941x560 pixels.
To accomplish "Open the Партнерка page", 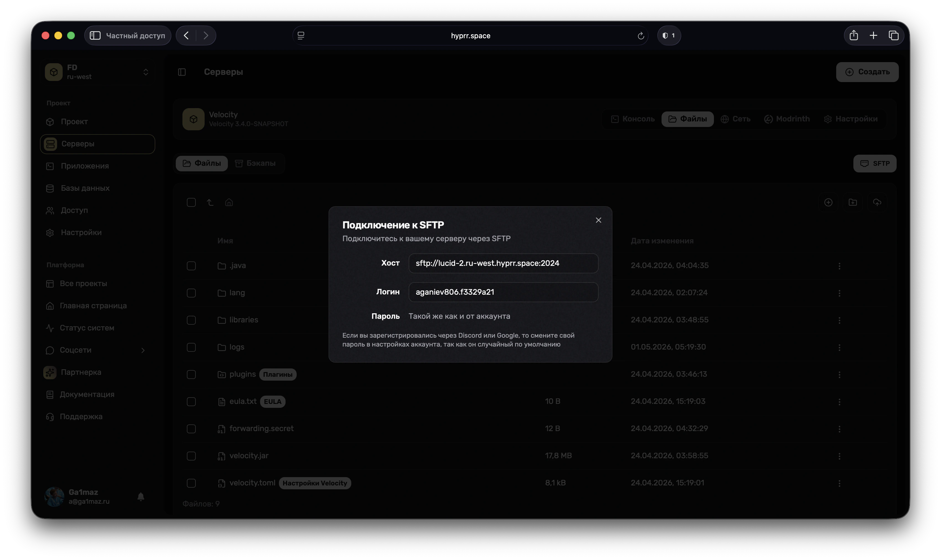I will 98,372.
